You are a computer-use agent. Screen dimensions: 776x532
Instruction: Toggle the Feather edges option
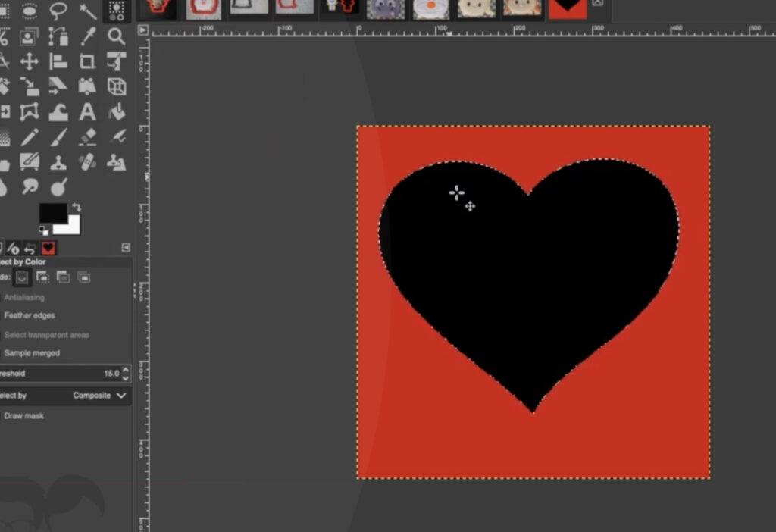click(x=30, y=315)
